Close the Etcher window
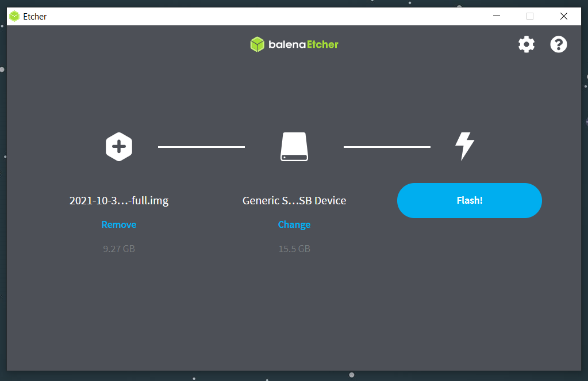This screenshot has width=588, height=381. (564, 16)
